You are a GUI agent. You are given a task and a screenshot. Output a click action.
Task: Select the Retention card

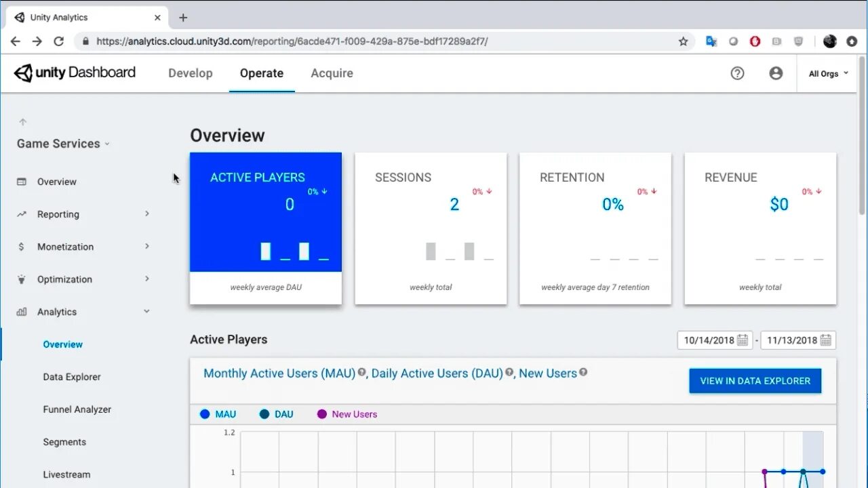pyautogui.click(x=595, y=228)
